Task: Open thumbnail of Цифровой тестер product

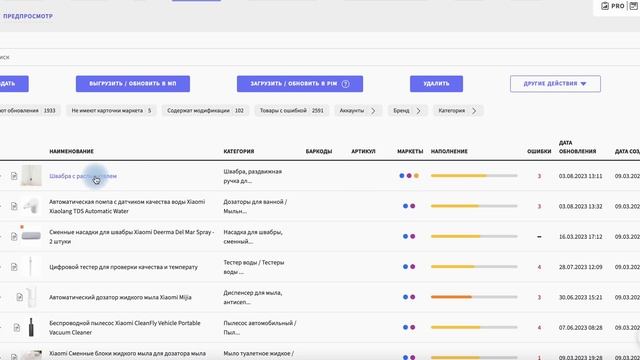Action: [x=31, y=267]
